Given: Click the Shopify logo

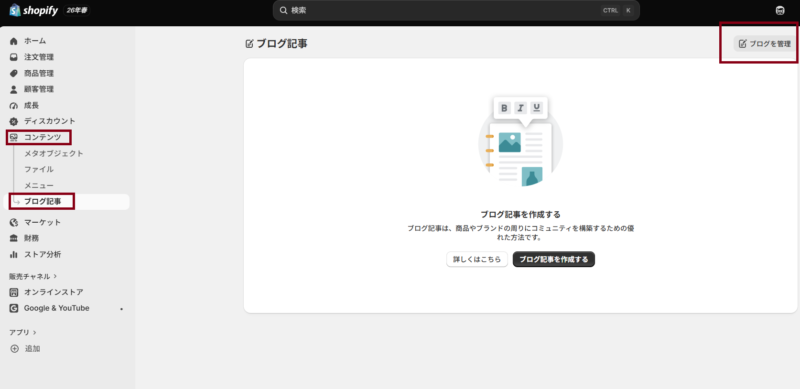Looking at the screenshot, I should (33, 10).
